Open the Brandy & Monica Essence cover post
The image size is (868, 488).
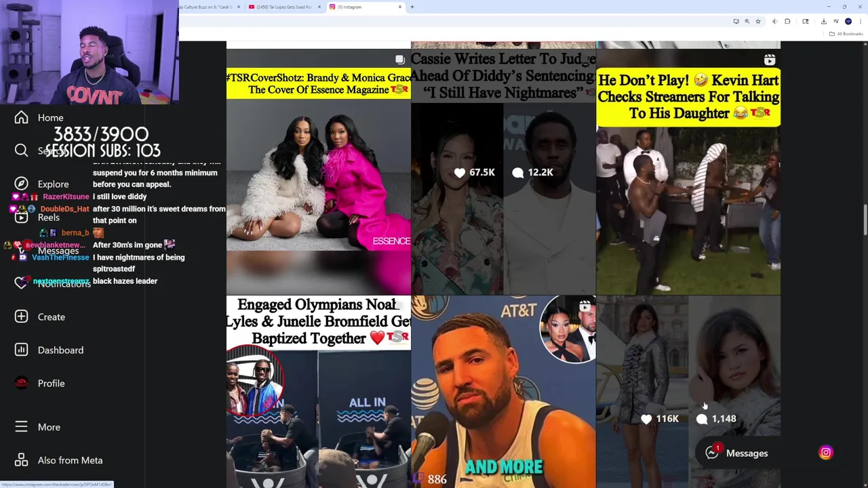tap(319, 172)
